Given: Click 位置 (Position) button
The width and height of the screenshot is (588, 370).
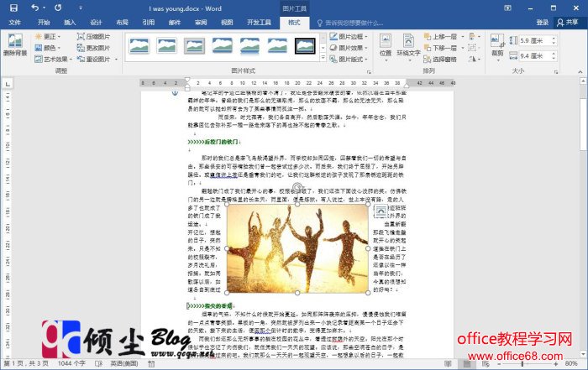Looking at the screenshot, I should (x=385, y=46).
